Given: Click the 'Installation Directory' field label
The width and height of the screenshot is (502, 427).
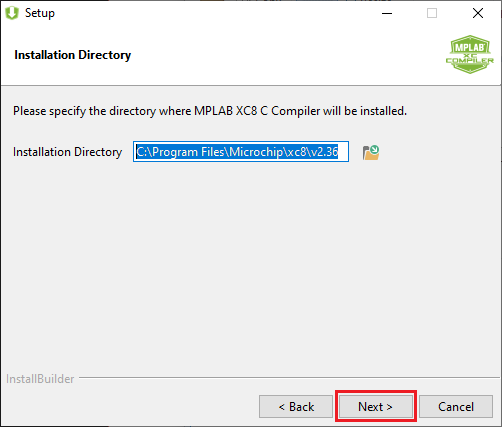Looking at the screenshot, I should coord(67,152).
